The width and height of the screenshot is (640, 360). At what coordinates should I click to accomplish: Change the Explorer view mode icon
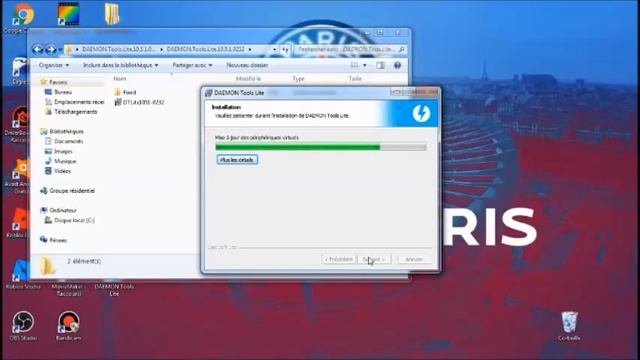(354, 65)
